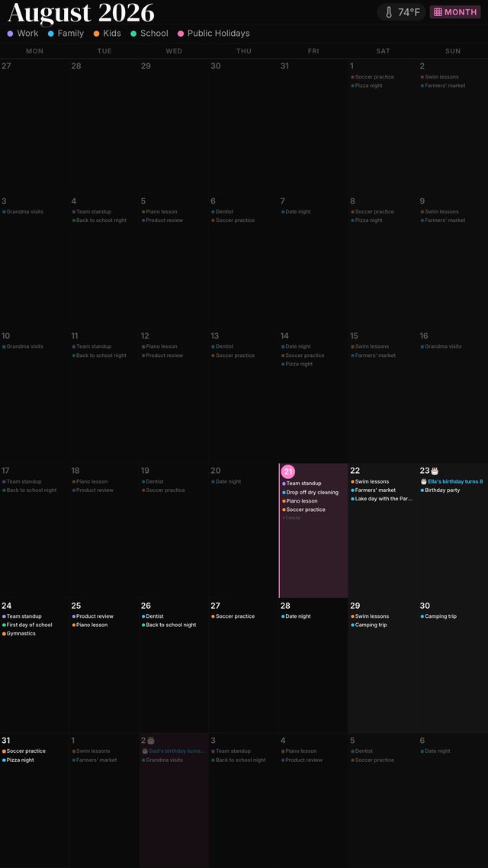Select date number 24 cell
Screen dimensions: 488x868
[7, 606]
